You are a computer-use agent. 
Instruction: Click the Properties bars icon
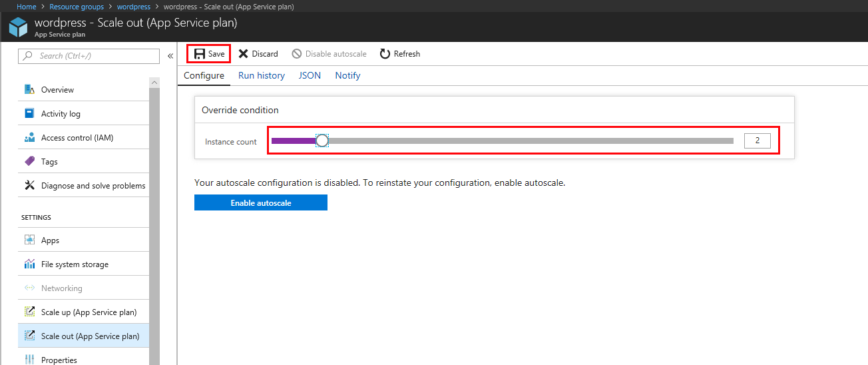[29, 360]
